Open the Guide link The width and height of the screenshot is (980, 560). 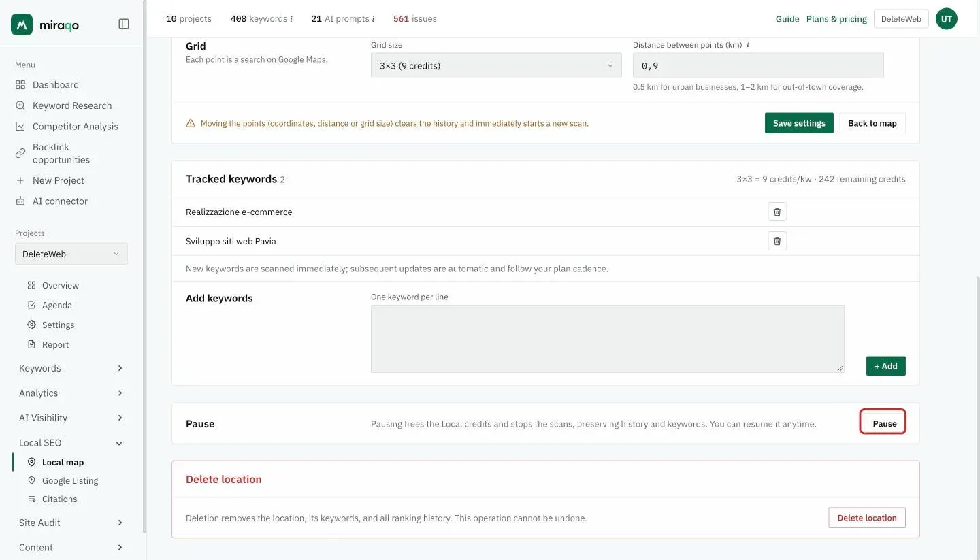click(x=787, y=19)
